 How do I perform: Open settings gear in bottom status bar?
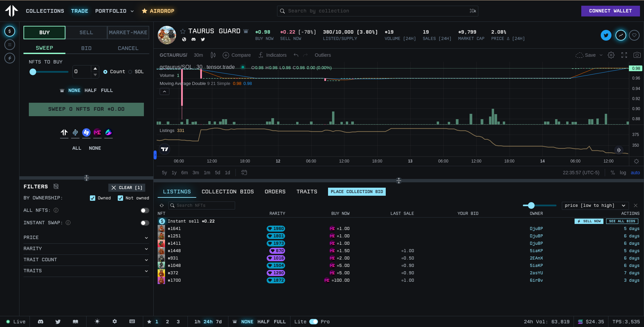click(115, 322)
